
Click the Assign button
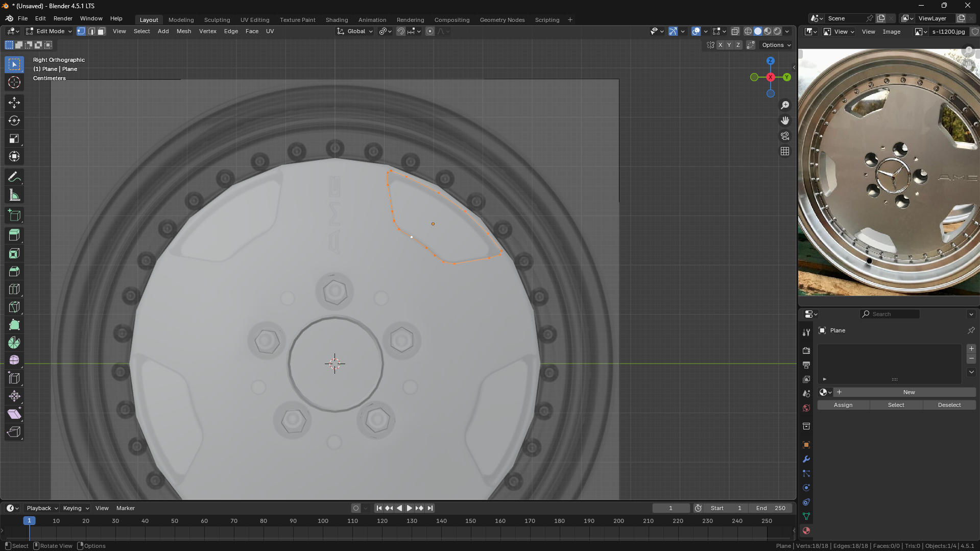[843, 405]
